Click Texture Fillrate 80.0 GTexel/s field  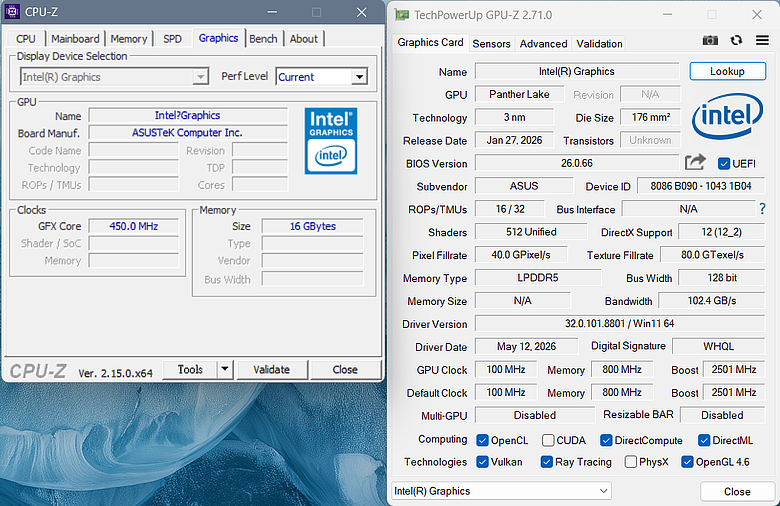(712, 255)
